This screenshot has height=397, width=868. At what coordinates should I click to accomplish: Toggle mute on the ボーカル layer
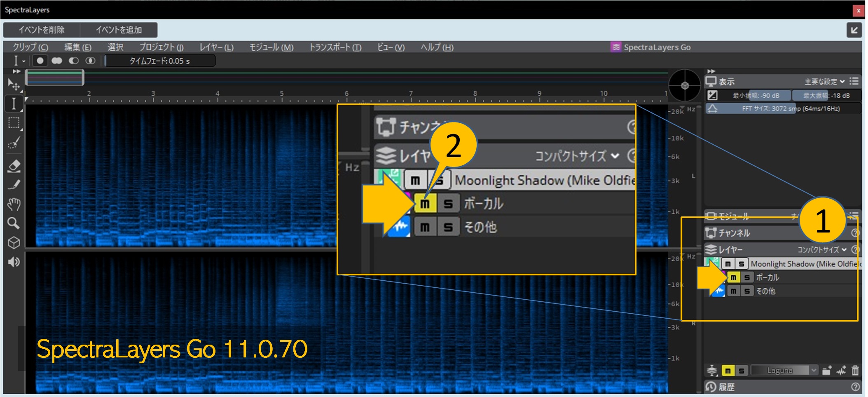click(x=733, y=277)
